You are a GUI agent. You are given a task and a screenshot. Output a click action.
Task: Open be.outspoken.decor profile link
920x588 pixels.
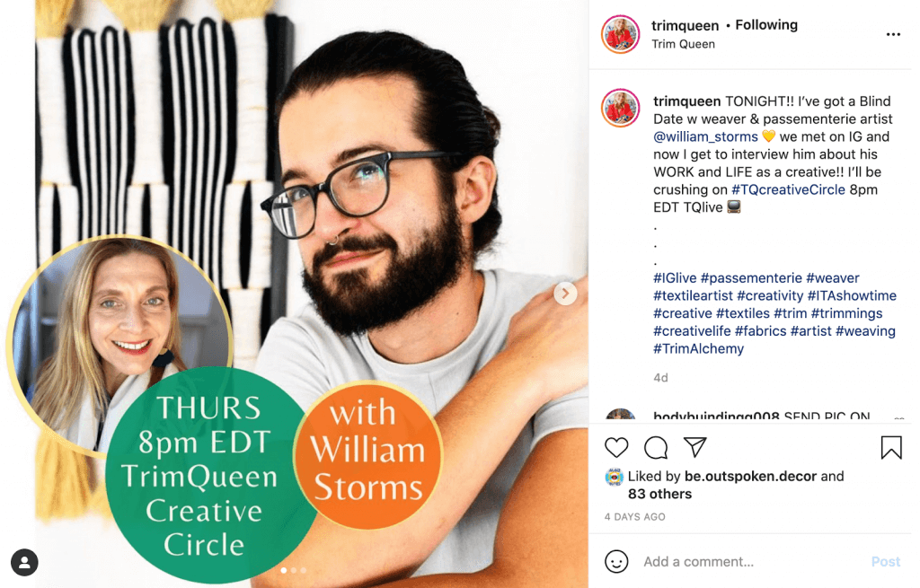point(750,476)
